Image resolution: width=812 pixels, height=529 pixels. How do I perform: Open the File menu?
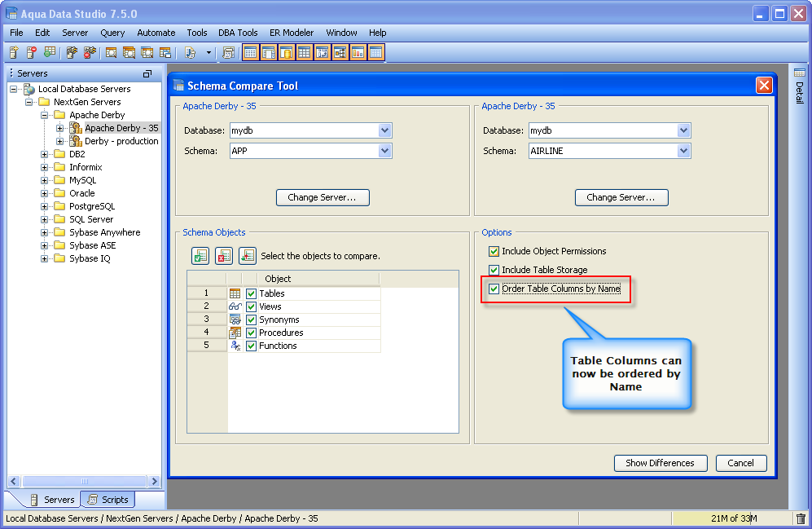[x=16, y=33]
